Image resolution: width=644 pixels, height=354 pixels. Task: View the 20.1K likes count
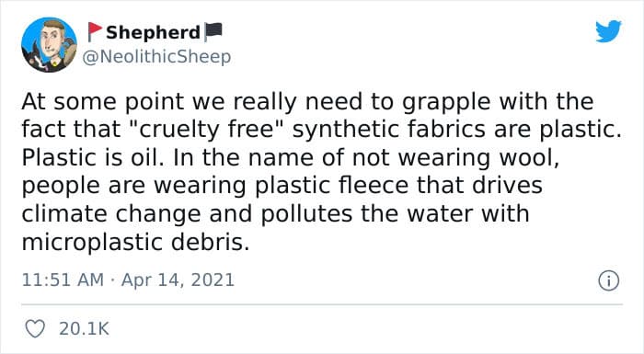(x=84, y=329)
